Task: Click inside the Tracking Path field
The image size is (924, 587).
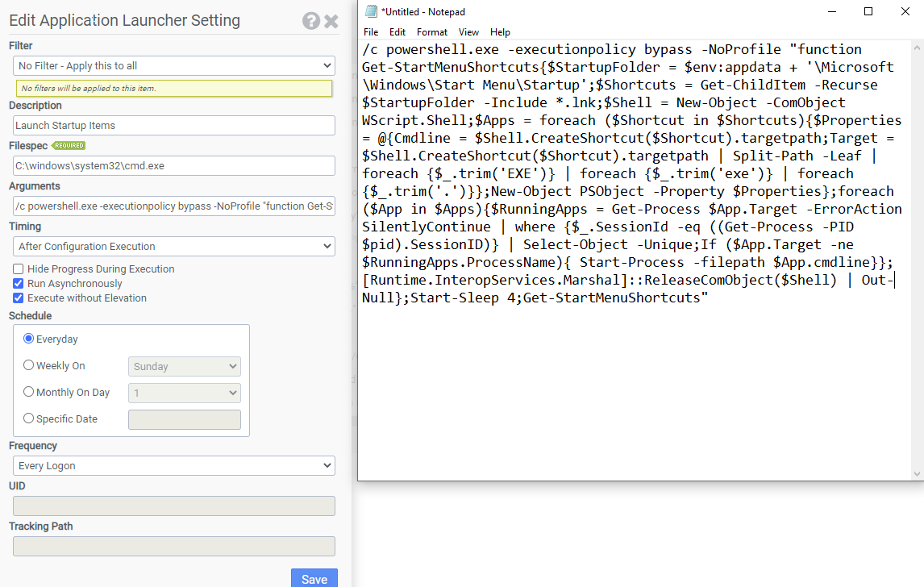Action: (173, 546)
